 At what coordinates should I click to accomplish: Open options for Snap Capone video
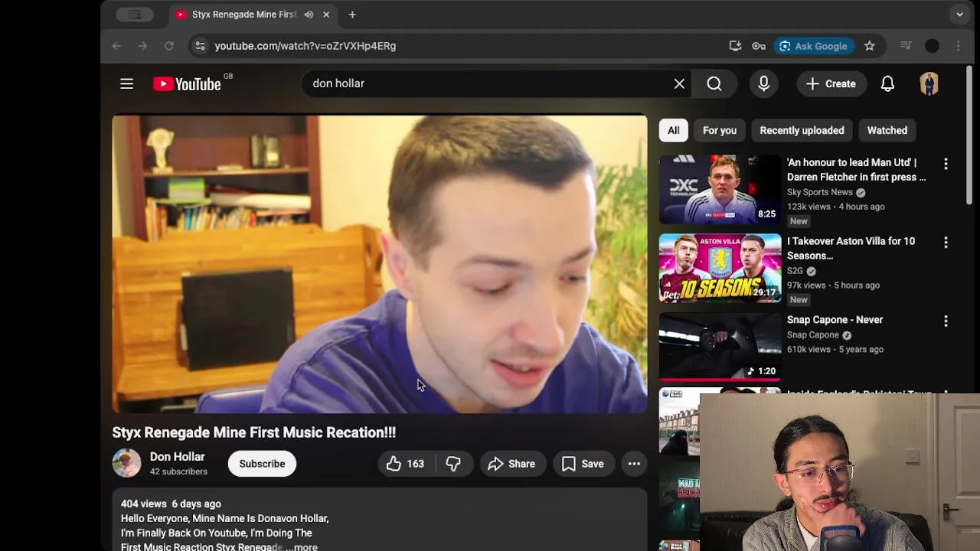click(946, 321)
